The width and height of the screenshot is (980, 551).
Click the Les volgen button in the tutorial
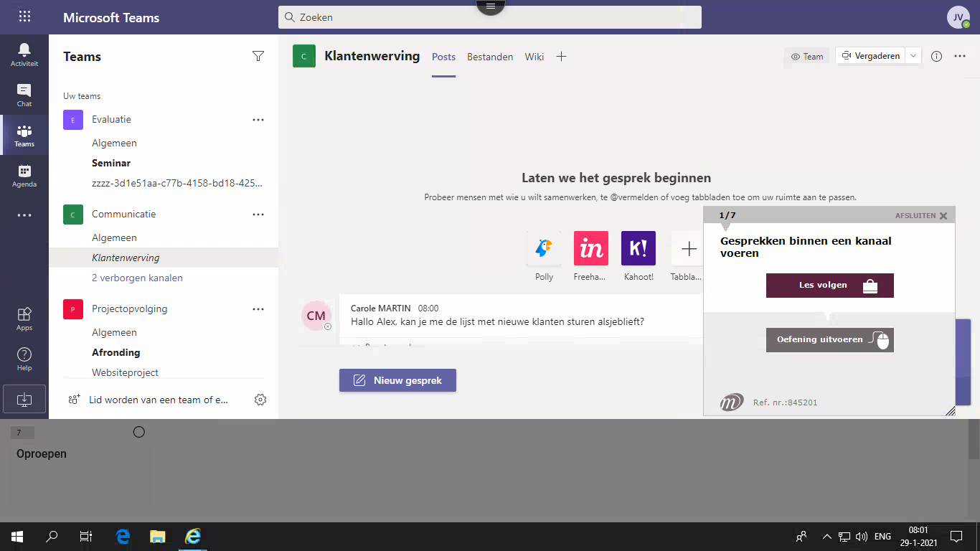(829, 285)
